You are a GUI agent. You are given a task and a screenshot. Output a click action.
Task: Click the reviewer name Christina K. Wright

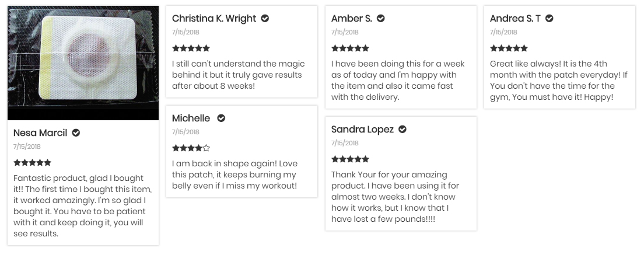(x=214, y=18)
